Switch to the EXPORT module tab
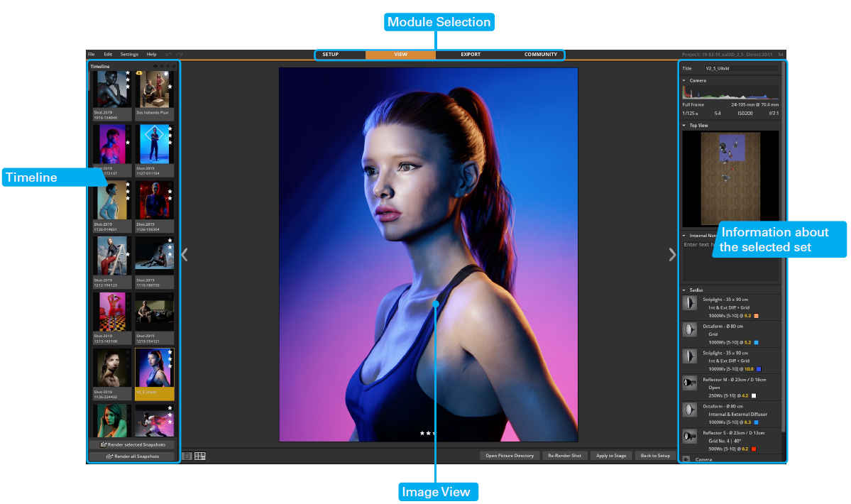Image resolution: width=851 pixels, height=504 pixels. tap(470, 55)
